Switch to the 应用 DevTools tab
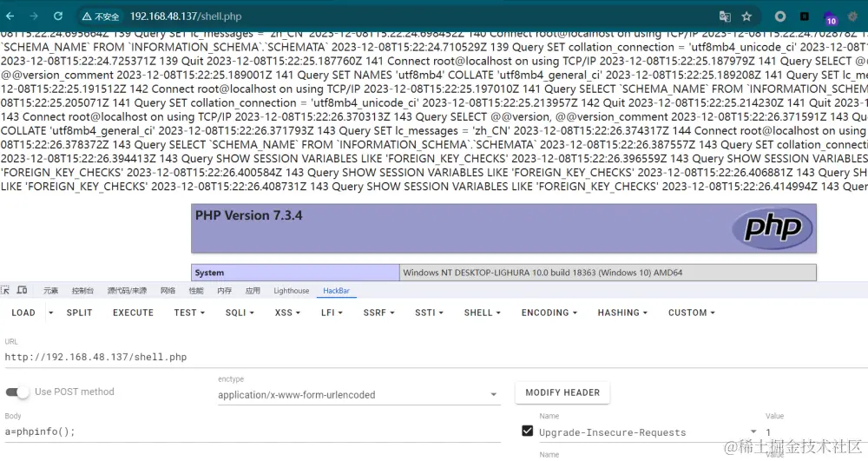The width and height of the screenshot is (868, 461). (253, 291)
